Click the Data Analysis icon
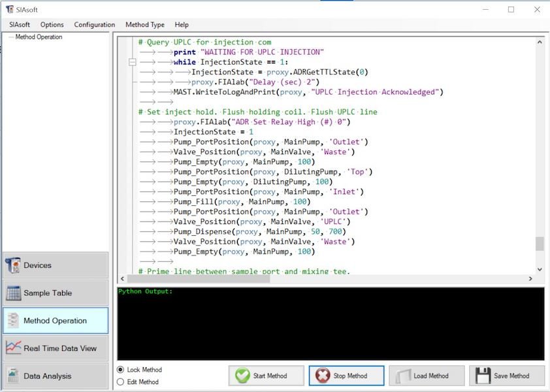Viewport: 550px width, 392px height. pos(13,376)
